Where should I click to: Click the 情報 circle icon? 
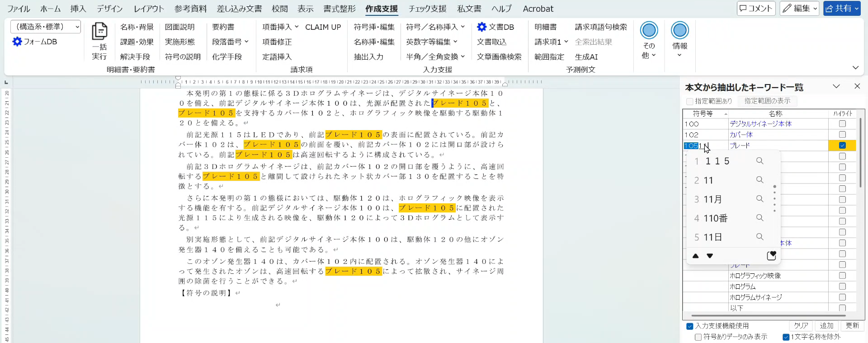tap(679, 30)
